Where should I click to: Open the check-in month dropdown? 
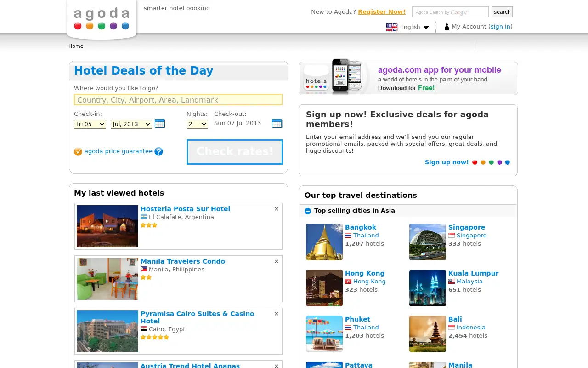(x=131, y=124)
